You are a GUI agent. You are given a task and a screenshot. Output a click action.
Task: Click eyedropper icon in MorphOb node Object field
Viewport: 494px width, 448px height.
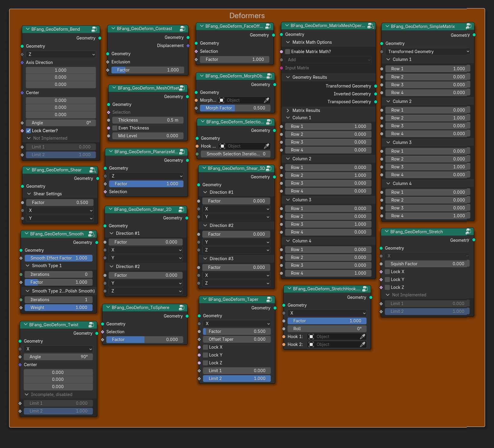[x=266, y=100]
